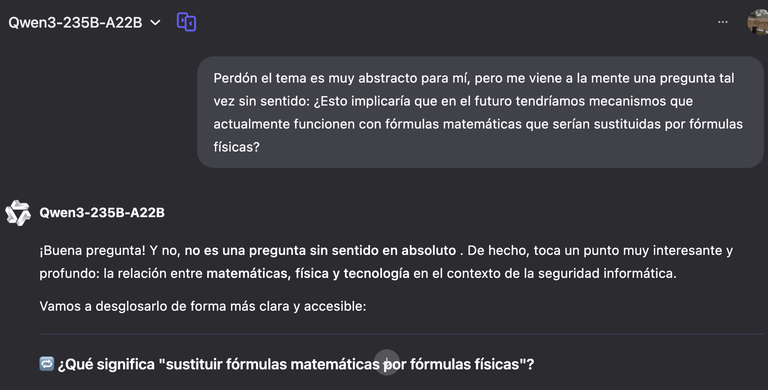Click "actualmente funcionen con fórmulas matemáticas" line

[x=478, y=124]
